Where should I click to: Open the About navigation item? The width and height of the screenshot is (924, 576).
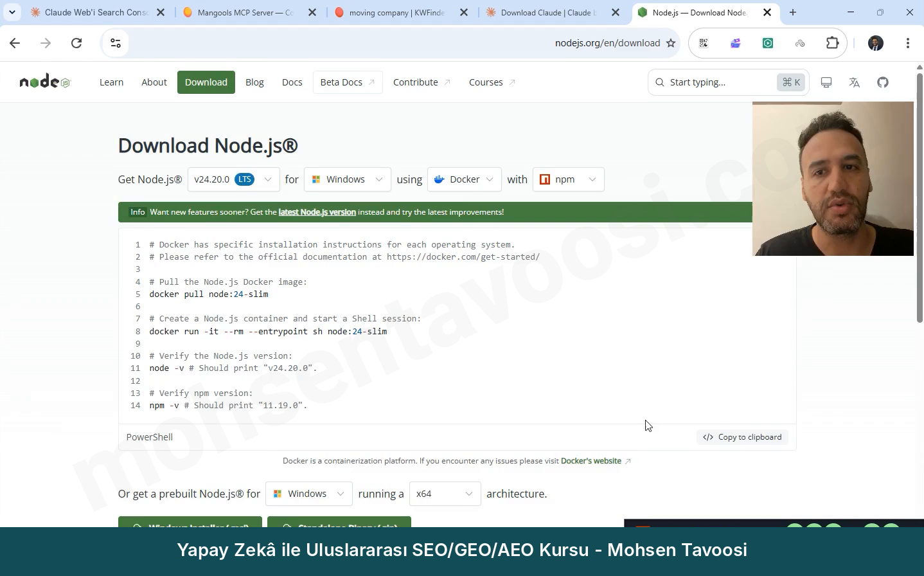154,82
